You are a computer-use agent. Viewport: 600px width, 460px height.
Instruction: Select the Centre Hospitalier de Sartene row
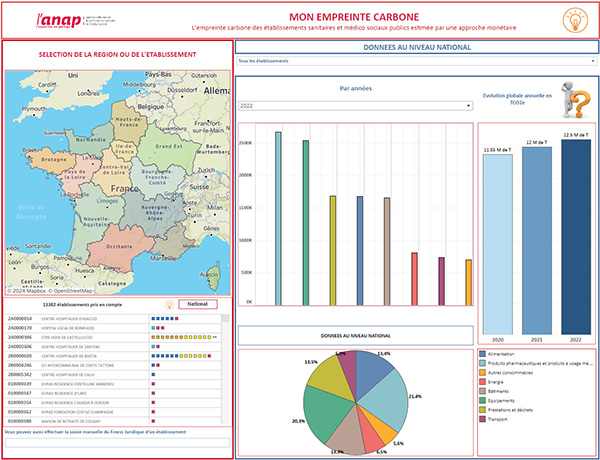point(113,347)
